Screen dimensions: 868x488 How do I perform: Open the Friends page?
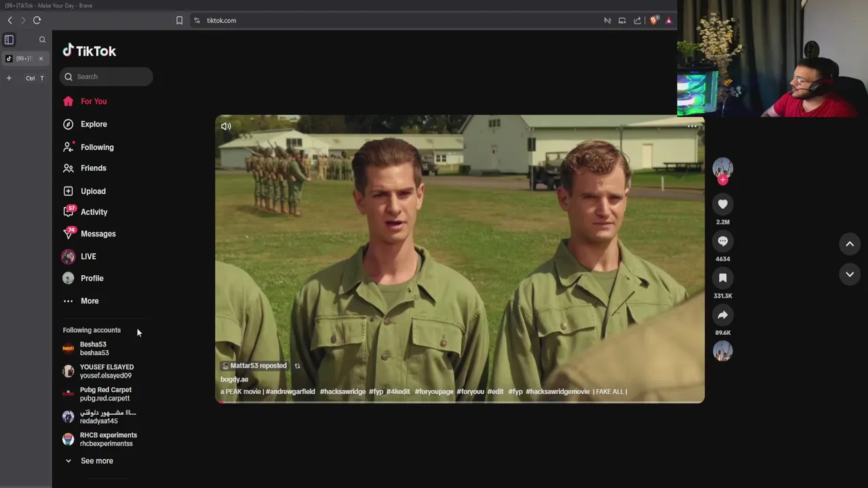[85, 168]
